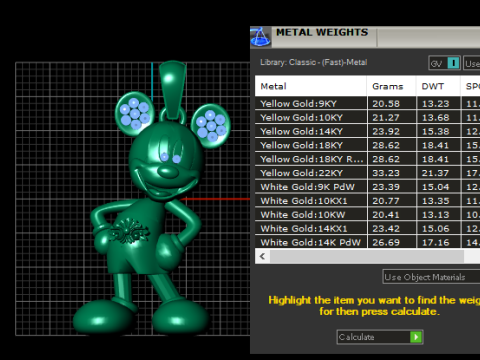Select the Metal column header
This screenshot has height=360, width=480.
pyautogui.click(x=311, y=86)
